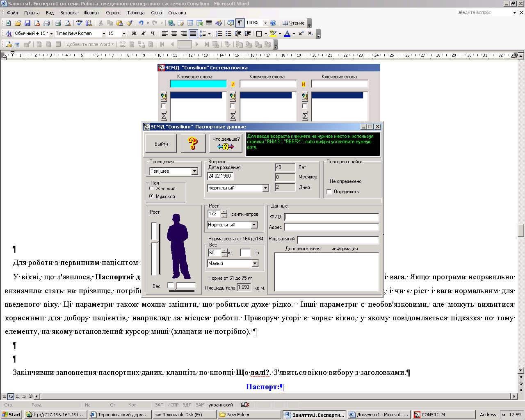Open the Start menu
Viewport: 525px width, 420px height.
(x=11, y=415)
